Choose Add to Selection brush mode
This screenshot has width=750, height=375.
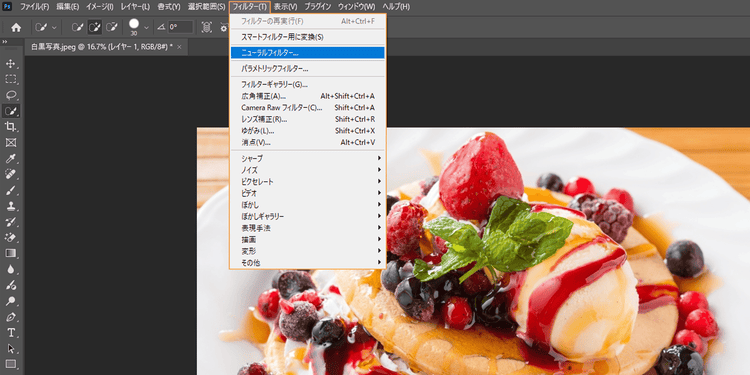click(95, 28)
